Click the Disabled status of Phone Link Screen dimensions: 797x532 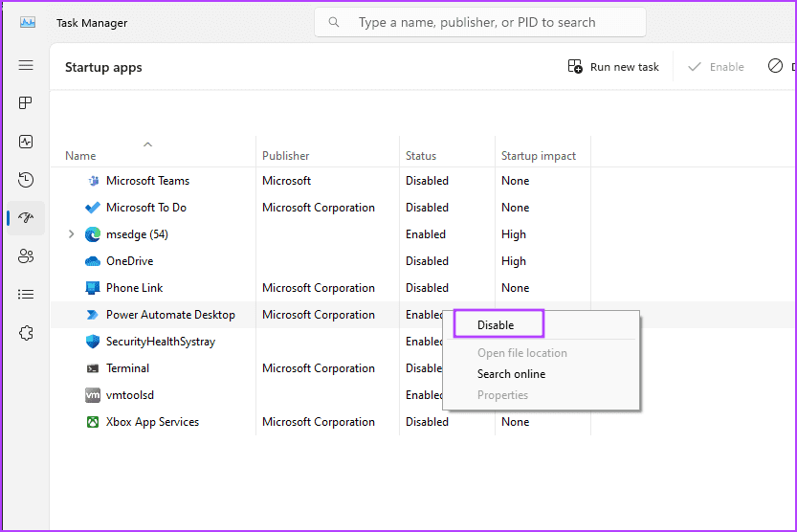click(427, 288)
